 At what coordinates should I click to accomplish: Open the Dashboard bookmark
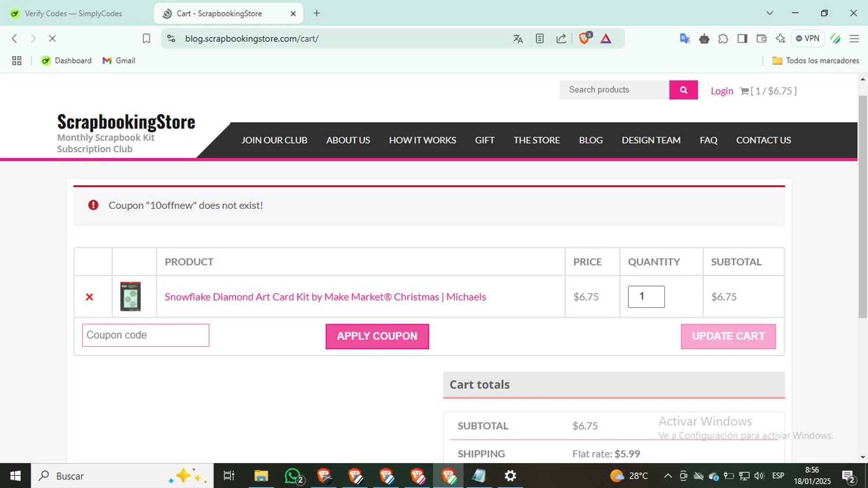[67, 61]
